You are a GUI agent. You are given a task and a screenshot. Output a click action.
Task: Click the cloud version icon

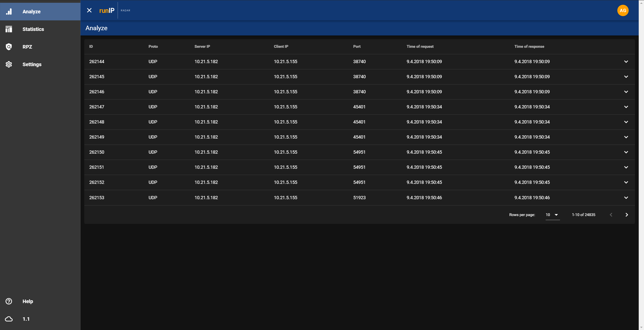point(9,319)
